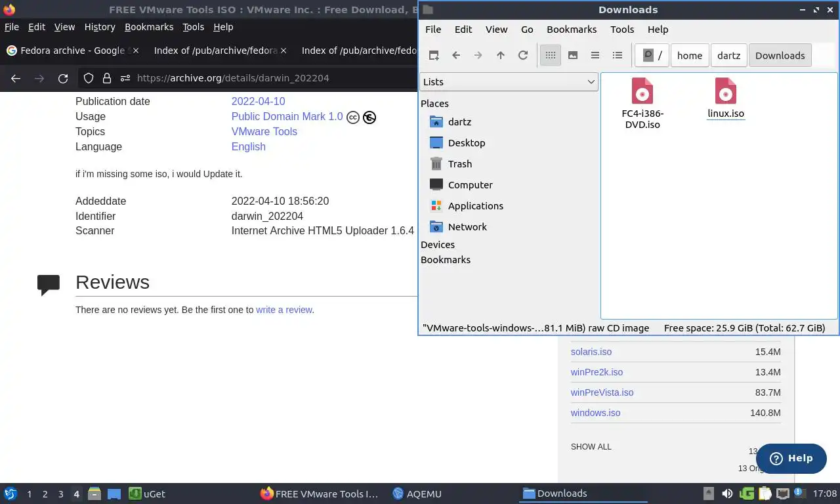Switch to thumbnail view in the file manager
840x504 pixels.
pos(573,55)
